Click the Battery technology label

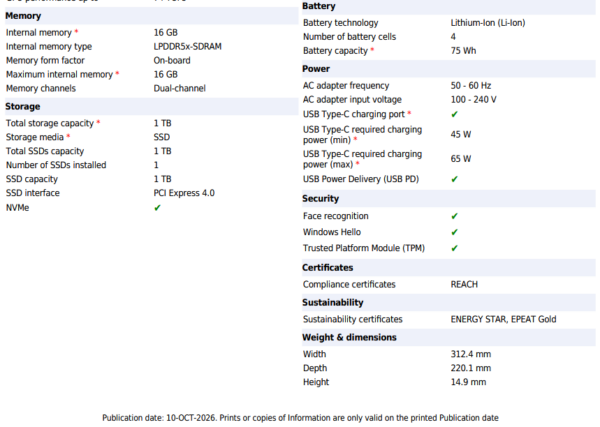[x=341, y=23]
